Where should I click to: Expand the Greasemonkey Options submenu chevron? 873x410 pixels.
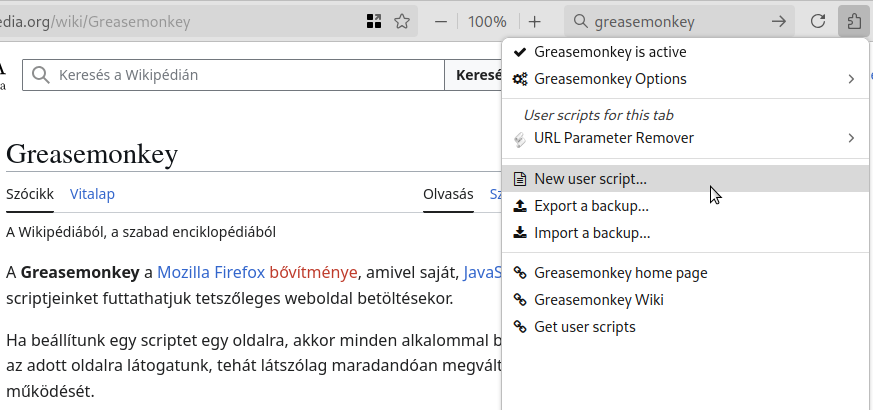(x=851, y=79)
